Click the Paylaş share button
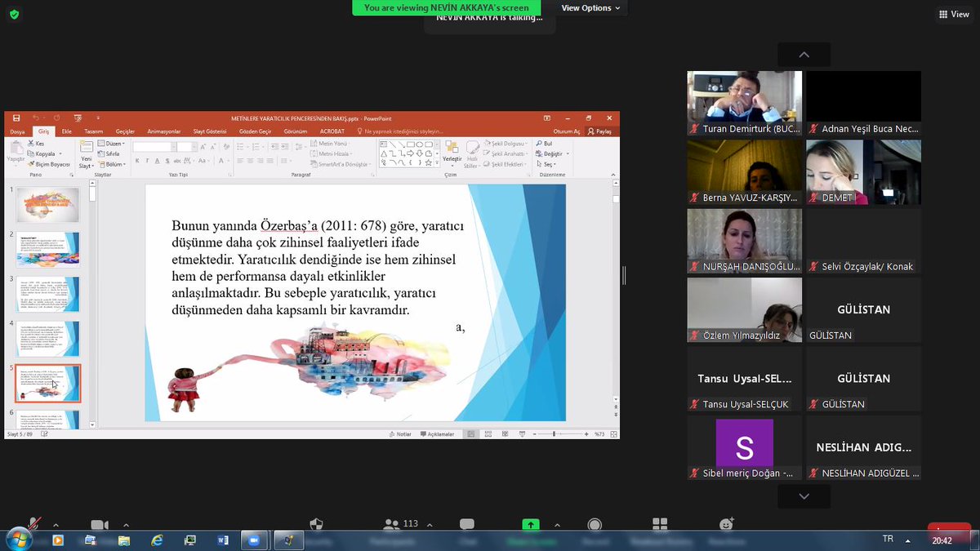The image size is (980, 551). pyautogui.click(x=600, y=131)
